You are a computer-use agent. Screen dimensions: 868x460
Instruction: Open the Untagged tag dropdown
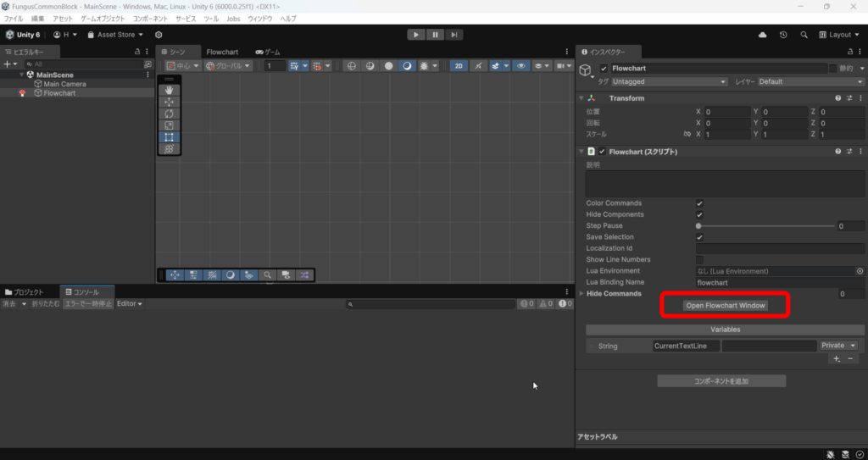(670, 81)
